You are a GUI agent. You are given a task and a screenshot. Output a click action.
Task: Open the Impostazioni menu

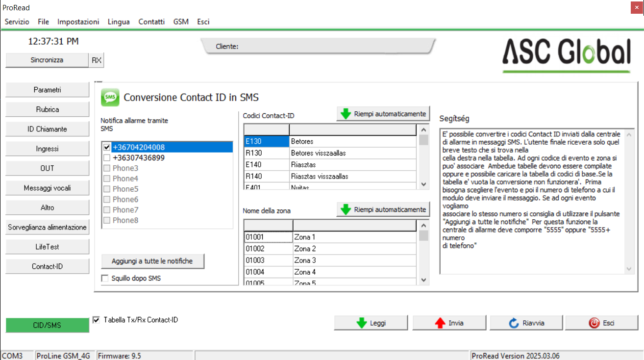coord(78,22)
